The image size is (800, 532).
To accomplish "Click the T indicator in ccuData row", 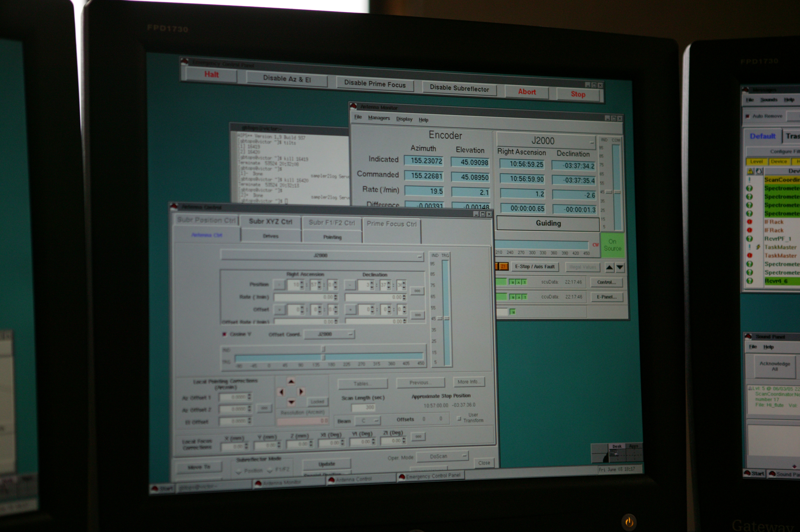I will coord(524,297).
